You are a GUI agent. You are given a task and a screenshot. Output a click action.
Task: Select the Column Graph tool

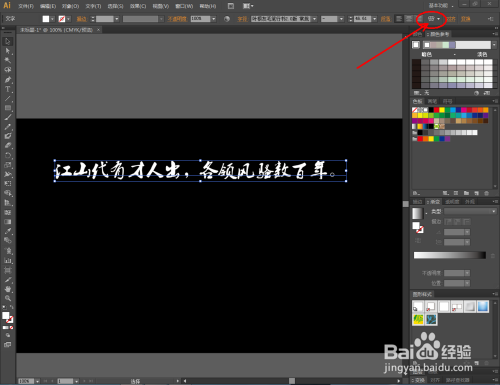pos(8,260)
